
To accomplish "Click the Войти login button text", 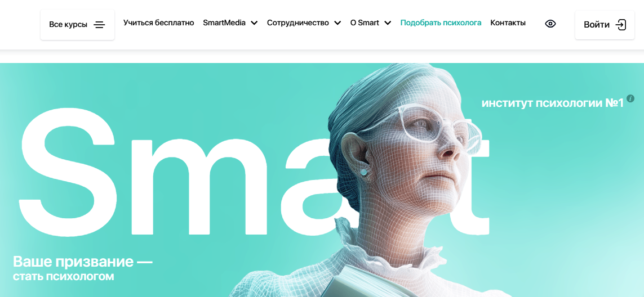I will (597, 25).
